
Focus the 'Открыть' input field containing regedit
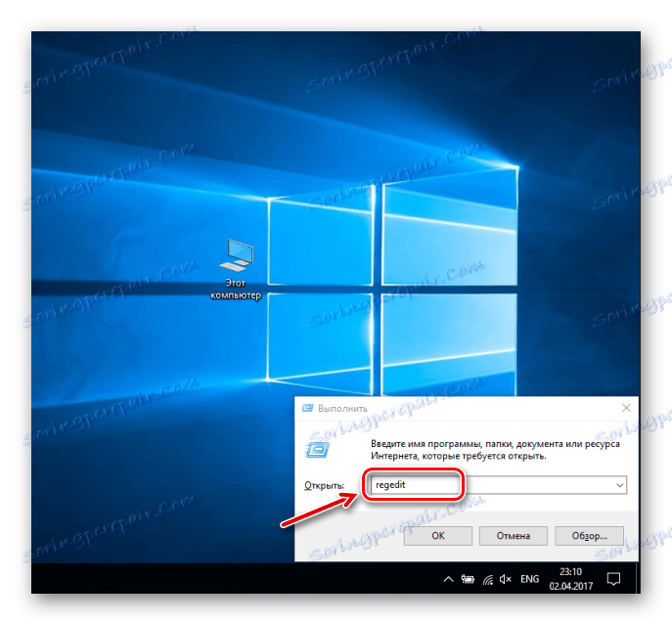pyautogui.click(x=498, y=485)
